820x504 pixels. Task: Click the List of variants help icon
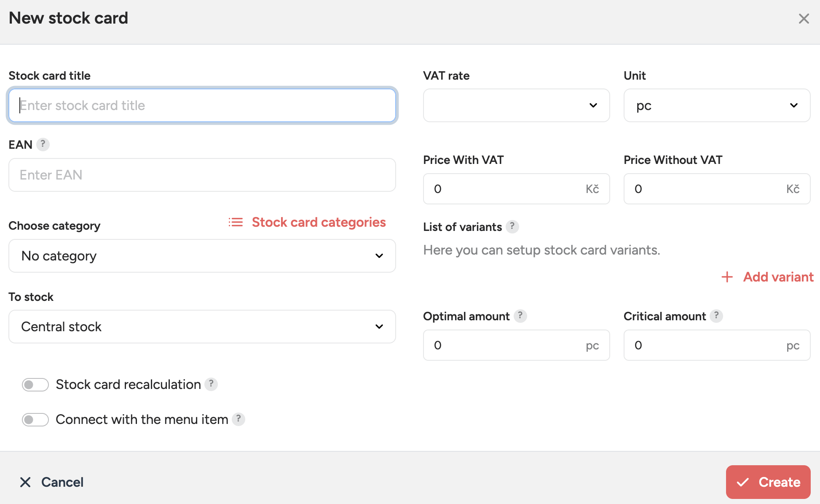point(512,227)
